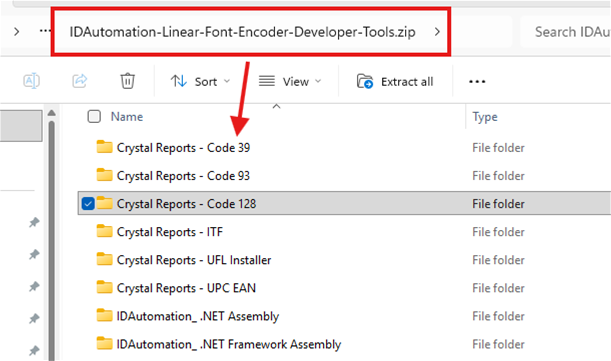Image resolution: width=611 pixels, height=361 pixels.
Task: Select the Crystal Reports - UPC EAN folder
Action: [186, 288]
